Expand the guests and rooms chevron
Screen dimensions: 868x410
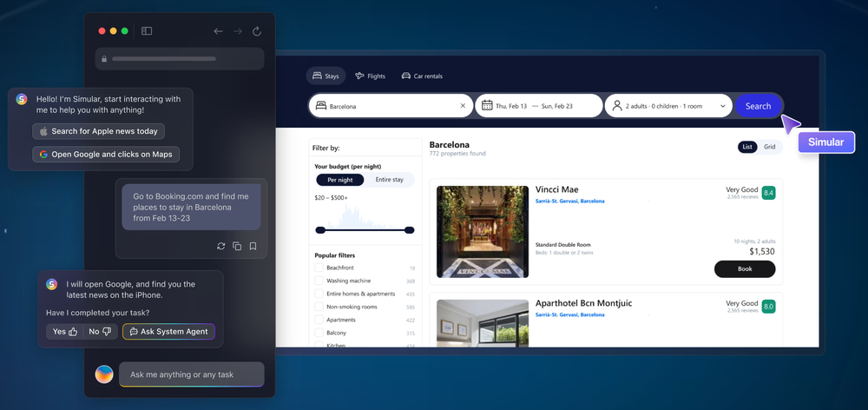click(x=723, y=106)
